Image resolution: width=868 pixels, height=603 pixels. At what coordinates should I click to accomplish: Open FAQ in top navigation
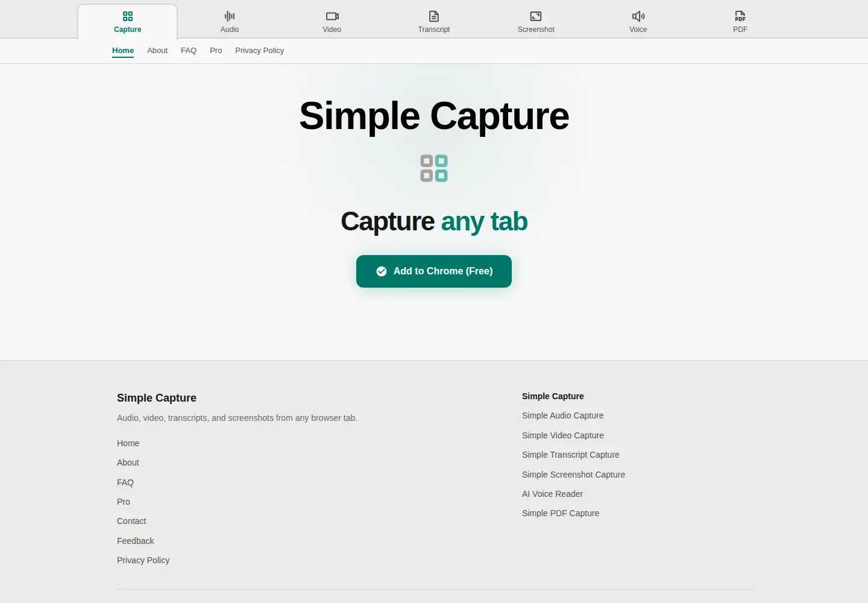189,51
